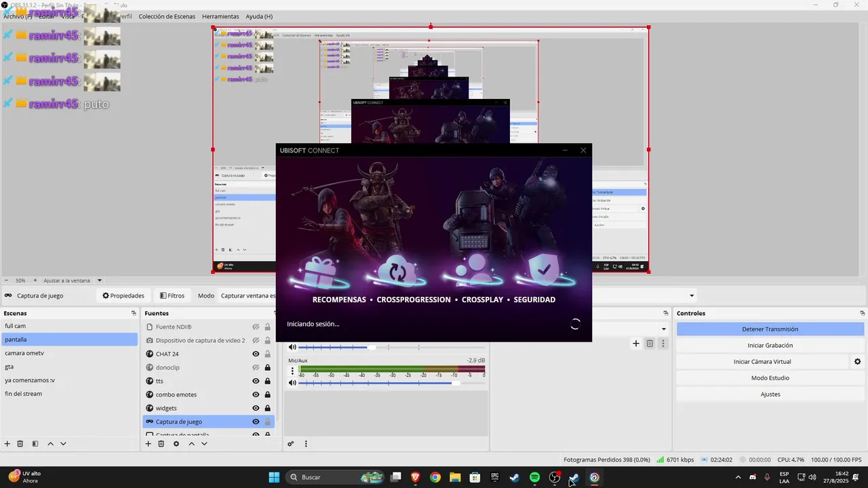Show the donoclip source
Screen dimensions: 868x488
coord(256,367)
